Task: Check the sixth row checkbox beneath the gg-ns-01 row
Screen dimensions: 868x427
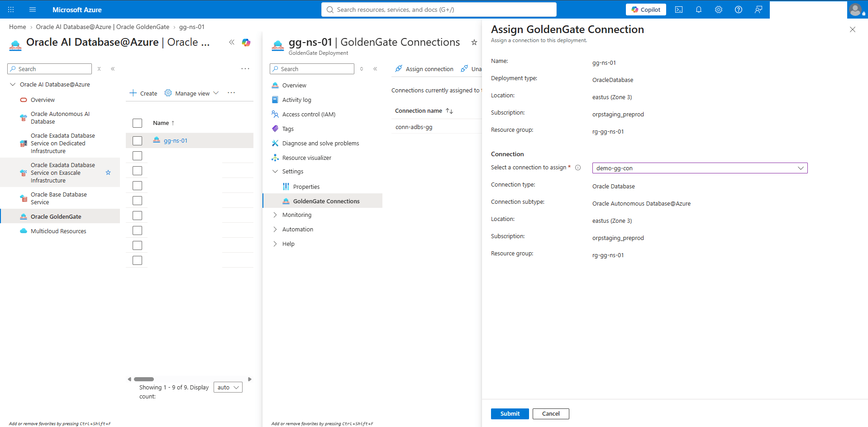Action: click(138, 230)
